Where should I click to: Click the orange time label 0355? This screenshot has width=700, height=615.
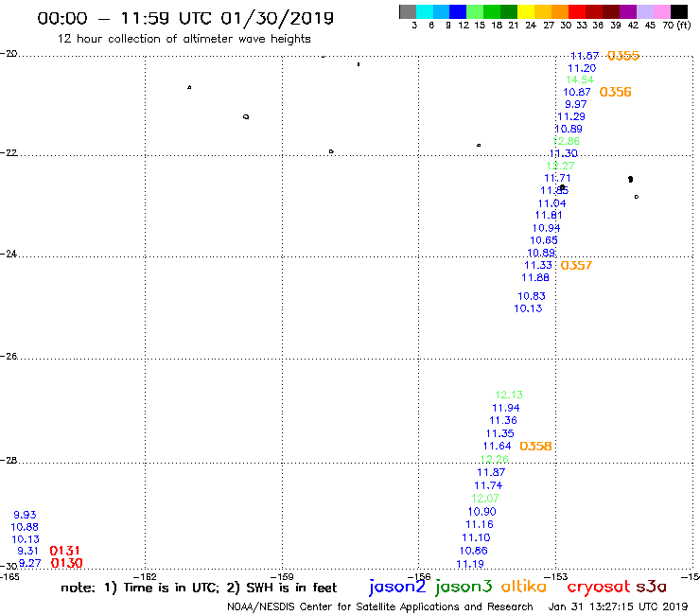[623, 56]
